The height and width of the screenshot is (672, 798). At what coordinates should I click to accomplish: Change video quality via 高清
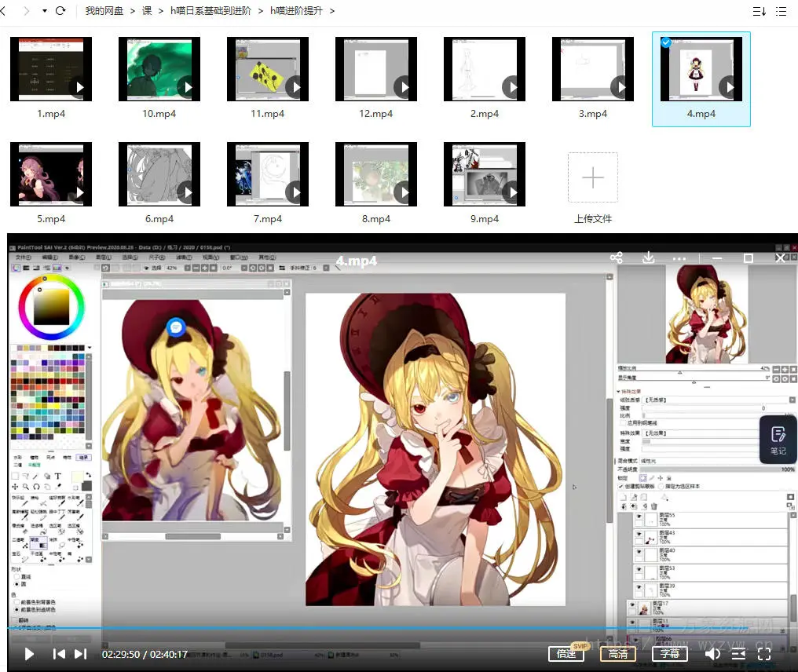618,654
